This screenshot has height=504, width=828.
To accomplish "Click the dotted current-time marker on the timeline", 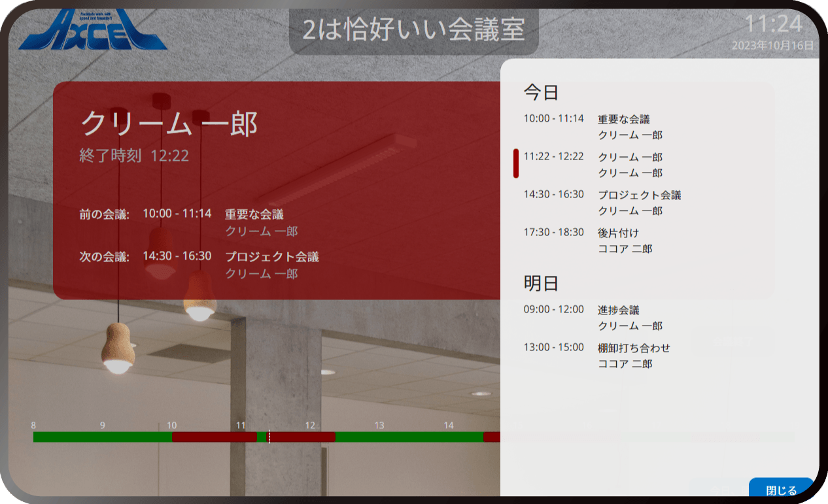I will 268,436.
